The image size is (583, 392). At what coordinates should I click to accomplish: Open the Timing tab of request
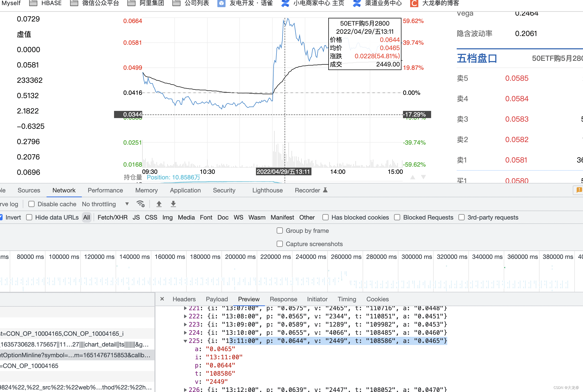[x=347, y=299]
